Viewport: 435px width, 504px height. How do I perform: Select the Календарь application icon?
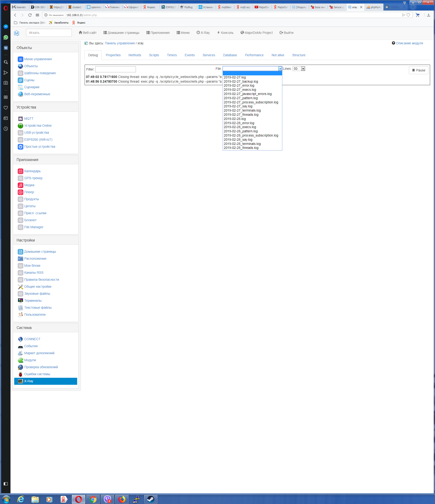click(x=21, y=171)
